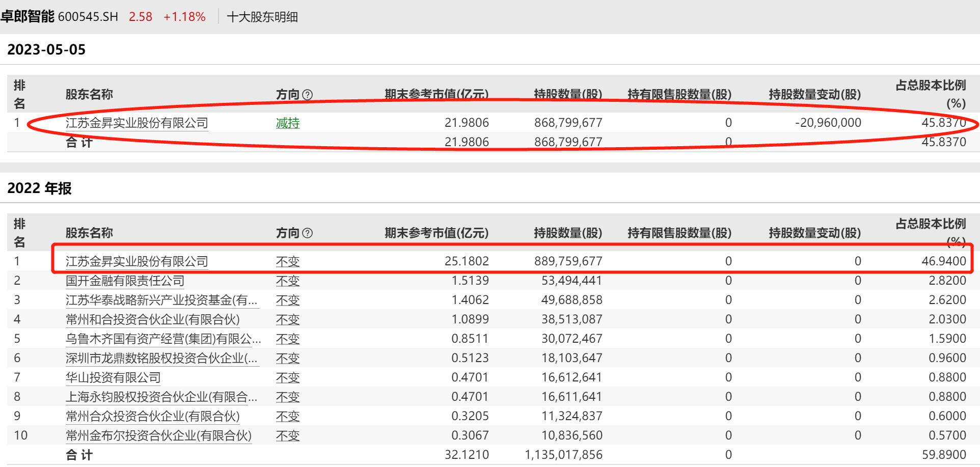Click the help icon beside 方向 in 2023-05-05 table
This screenshot has width=980, height=467.
tap(307, 95)
